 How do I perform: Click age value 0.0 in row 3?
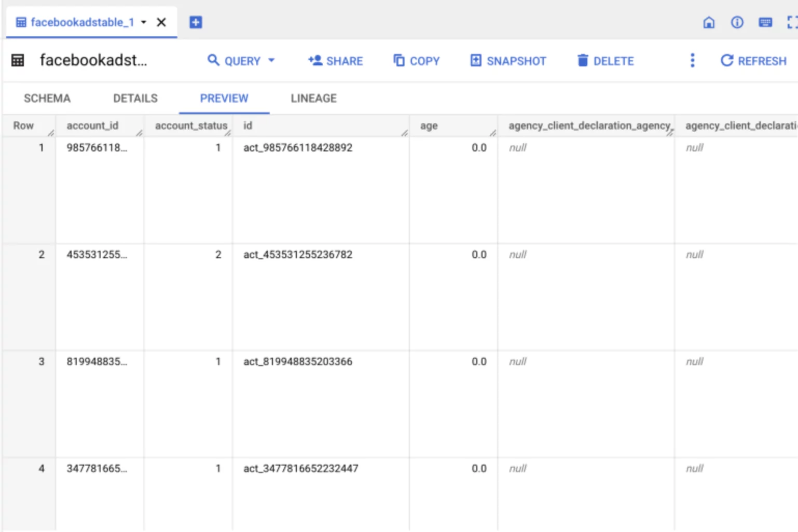[x=479, y=361]
